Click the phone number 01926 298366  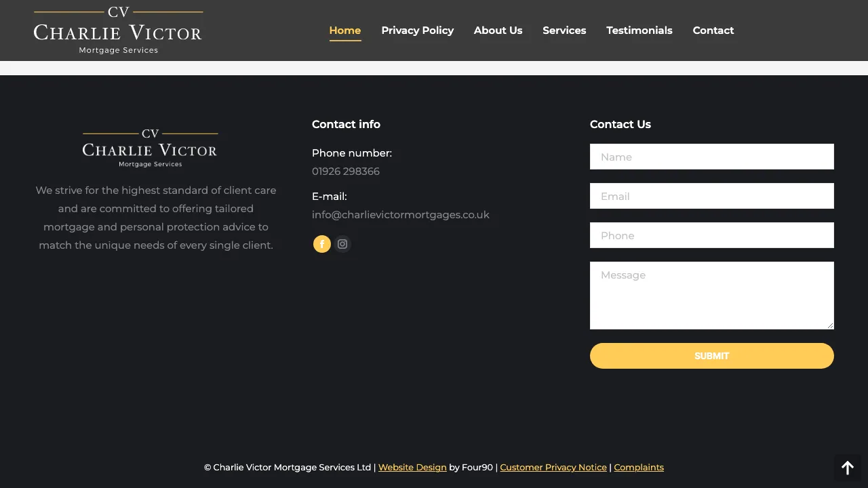click(346, 171)
